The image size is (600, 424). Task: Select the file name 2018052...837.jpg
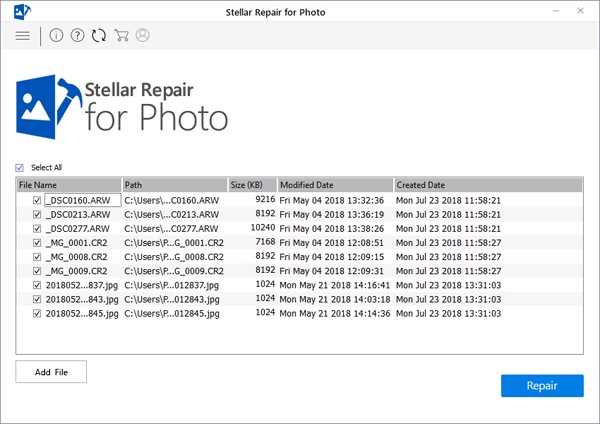click(x=82, y=285)
